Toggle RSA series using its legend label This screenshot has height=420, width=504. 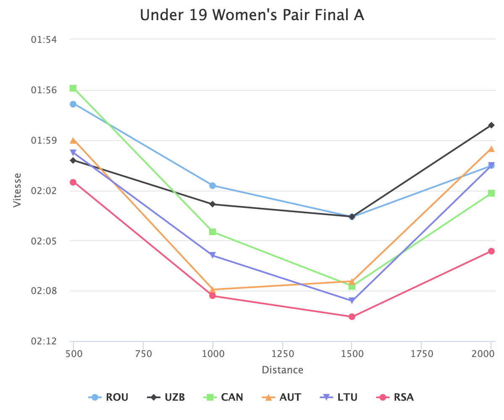[403, 397]
